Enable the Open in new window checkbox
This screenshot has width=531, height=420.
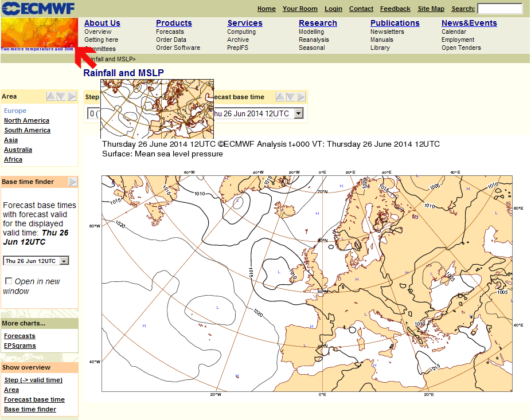[x=9, y=281]
